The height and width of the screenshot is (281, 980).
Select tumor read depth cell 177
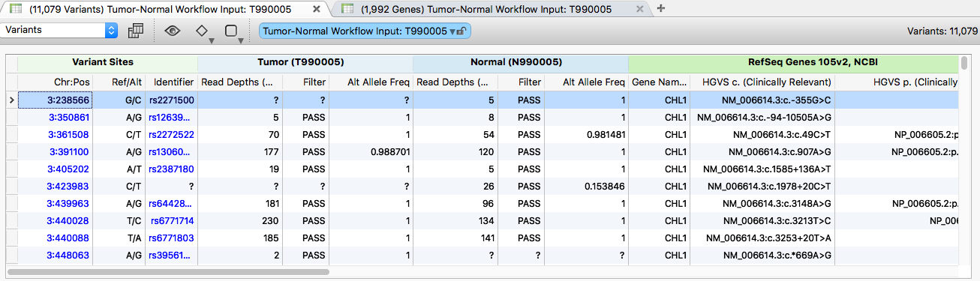coord(240,152)
